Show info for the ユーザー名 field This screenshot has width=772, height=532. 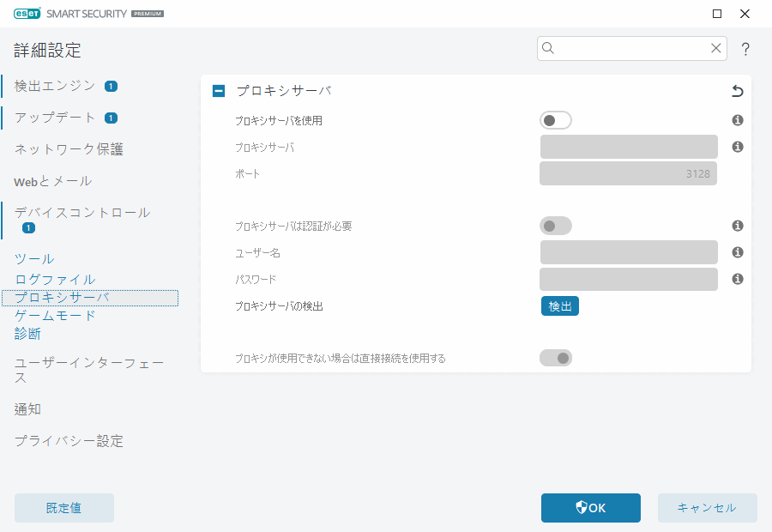point(737,252)
